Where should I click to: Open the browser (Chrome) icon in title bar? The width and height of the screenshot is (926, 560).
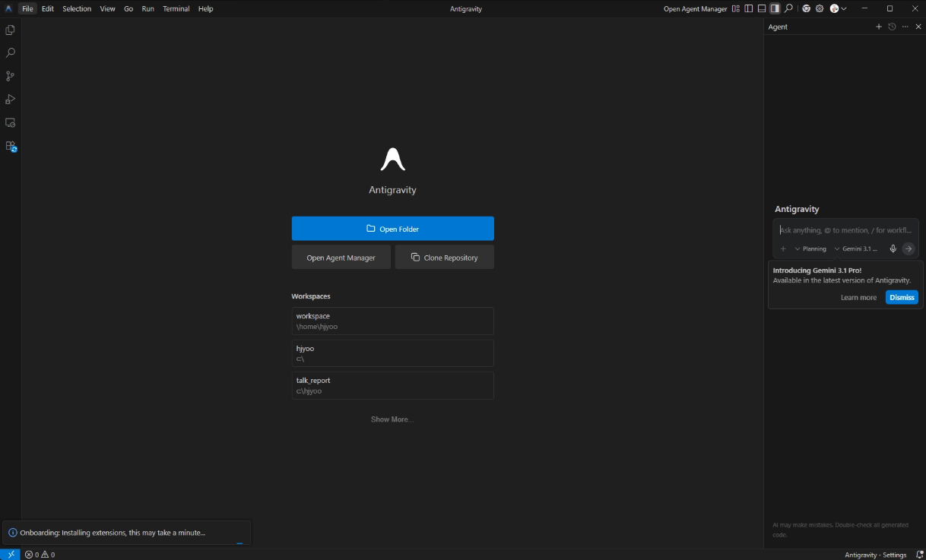point(806,8)
